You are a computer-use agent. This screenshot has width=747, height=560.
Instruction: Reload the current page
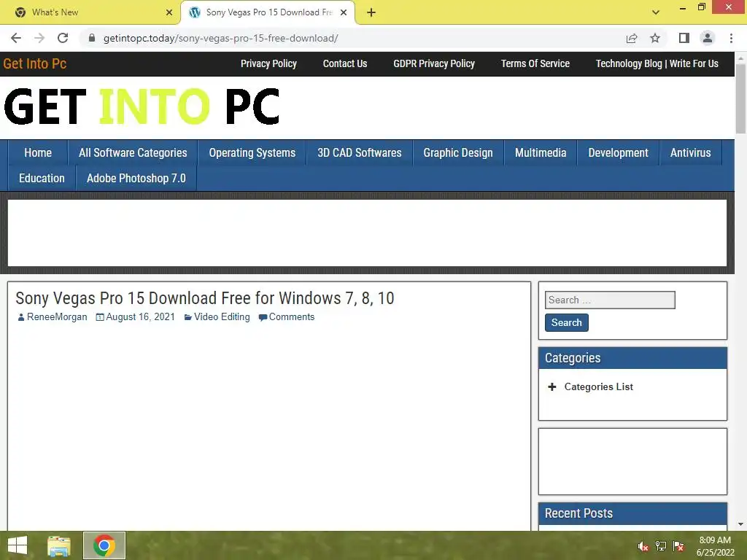[63, 38]
